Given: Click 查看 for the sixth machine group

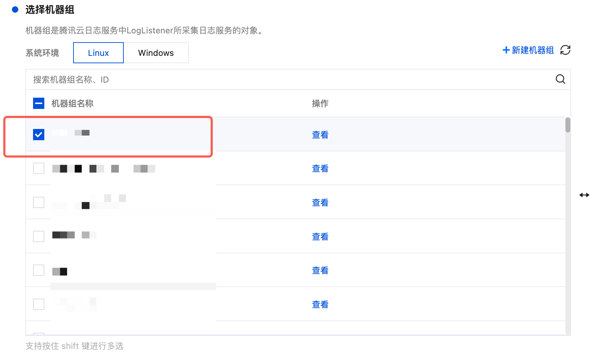Looking at the screenshot, I should pos(320,305).
